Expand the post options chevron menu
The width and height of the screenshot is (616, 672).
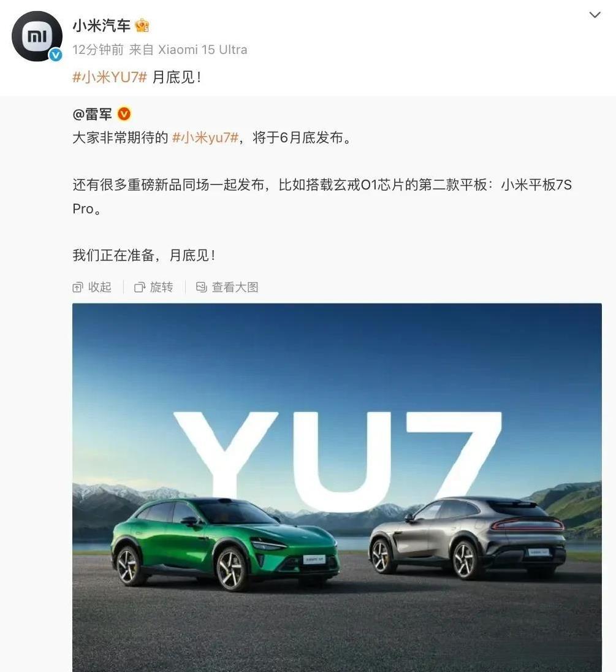click(x=595, y=15)
